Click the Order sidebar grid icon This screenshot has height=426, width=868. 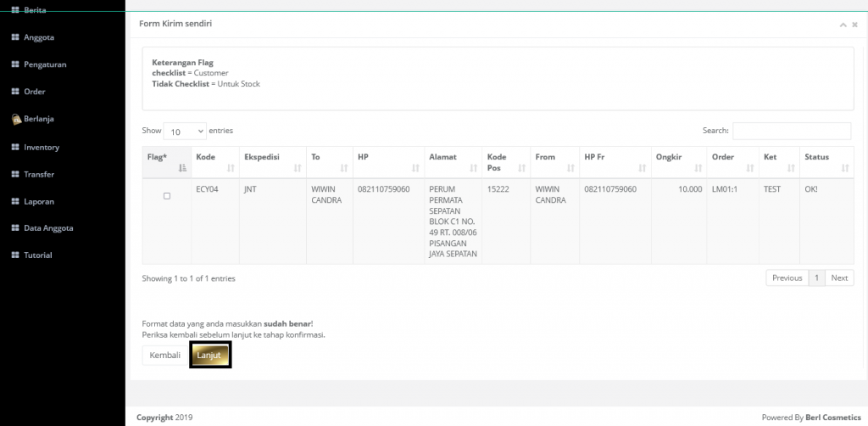(14, 92)
